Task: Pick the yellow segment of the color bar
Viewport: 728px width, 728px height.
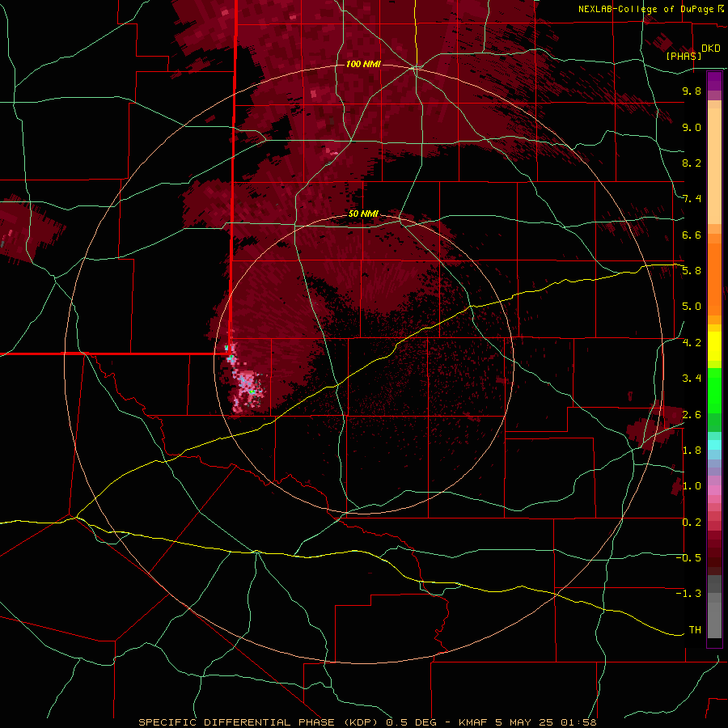Action: (714, 346)
